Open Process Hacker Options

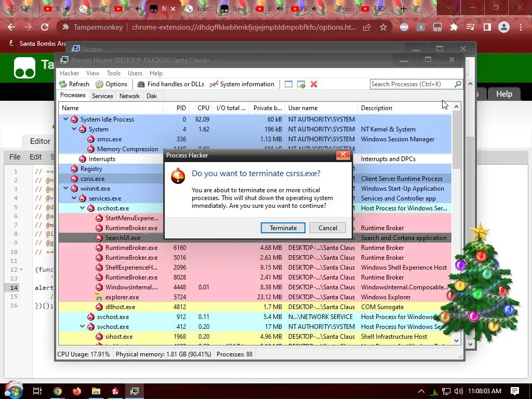(111, 84)
